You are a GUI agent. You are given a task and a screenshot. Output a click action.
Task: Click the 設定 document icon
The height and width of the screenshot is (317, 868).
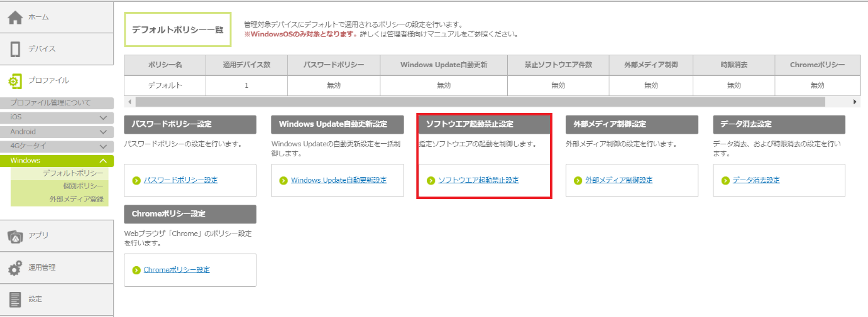click(15, 299)
